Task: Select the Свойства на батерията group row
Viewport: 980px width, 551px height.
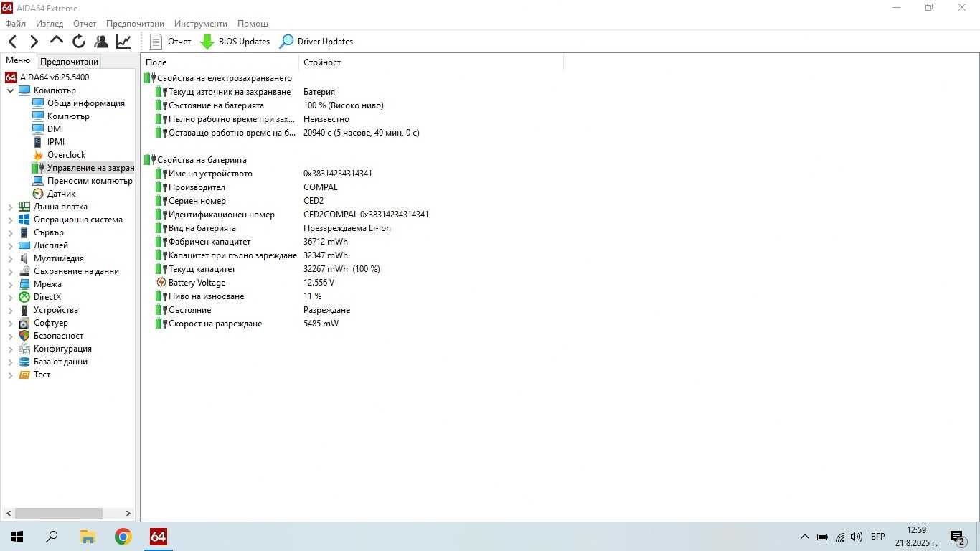Action: tap(195, 160)
